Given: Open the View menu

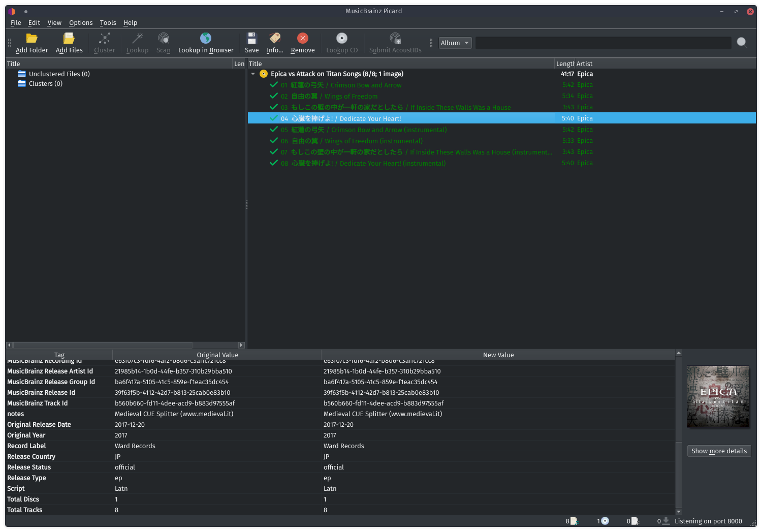Looking at the screenshot, I should (54, 23).
